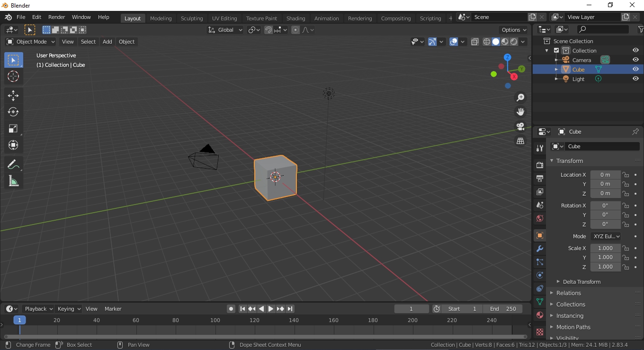This screenshot has width=644, height=350.
Task: Select the Rotate tool
Action: [13, 112]
